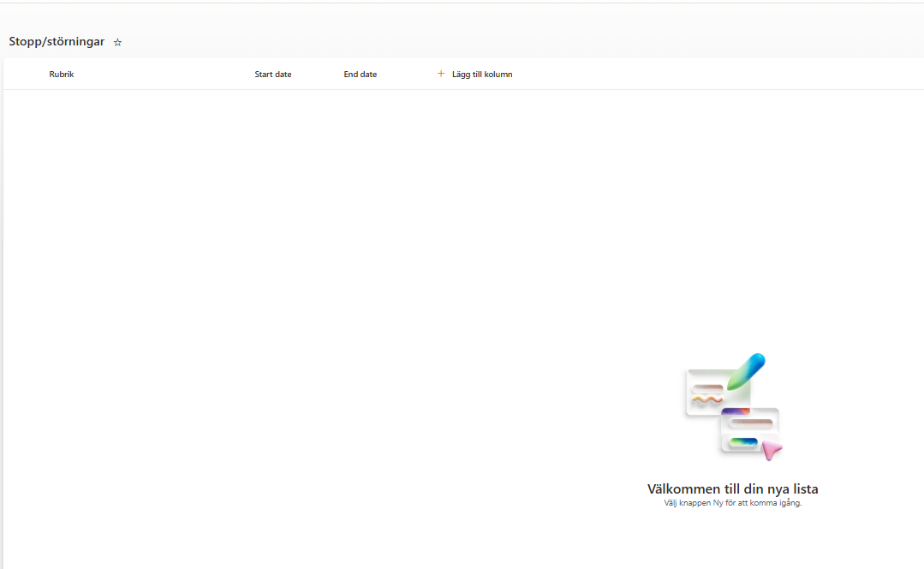This screenshot has width=924, height=569.
Task: Click the Stopp/störningar list title
Action: point(57,41)
